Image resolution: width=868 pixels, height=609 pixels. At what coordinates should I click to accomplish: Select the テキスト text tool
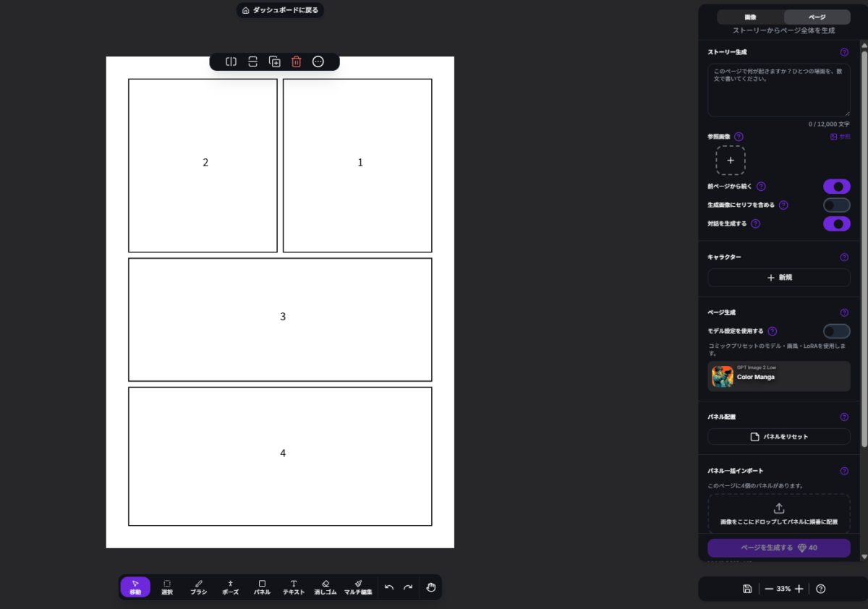coord(294,587)
